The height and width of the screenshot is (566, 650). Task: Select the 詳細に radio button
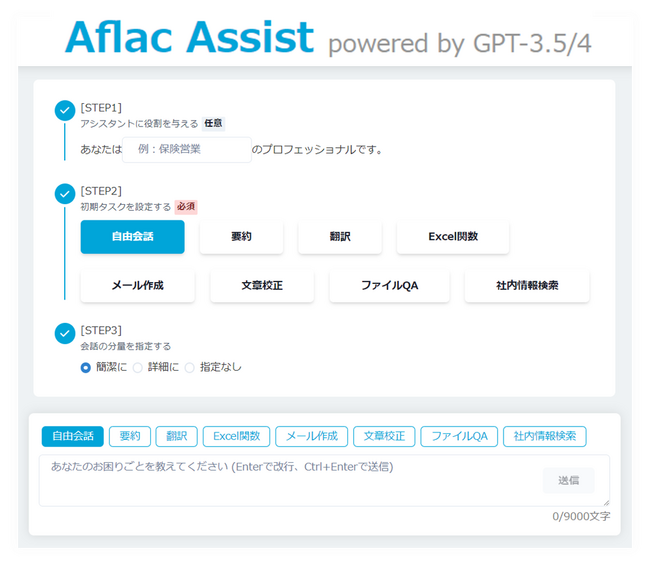pos(138,367)
